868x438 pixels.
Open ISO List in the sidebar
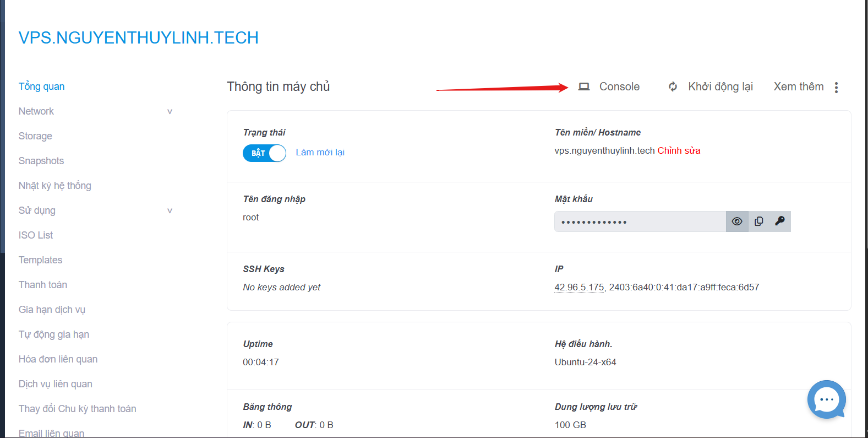pos(36,235)
